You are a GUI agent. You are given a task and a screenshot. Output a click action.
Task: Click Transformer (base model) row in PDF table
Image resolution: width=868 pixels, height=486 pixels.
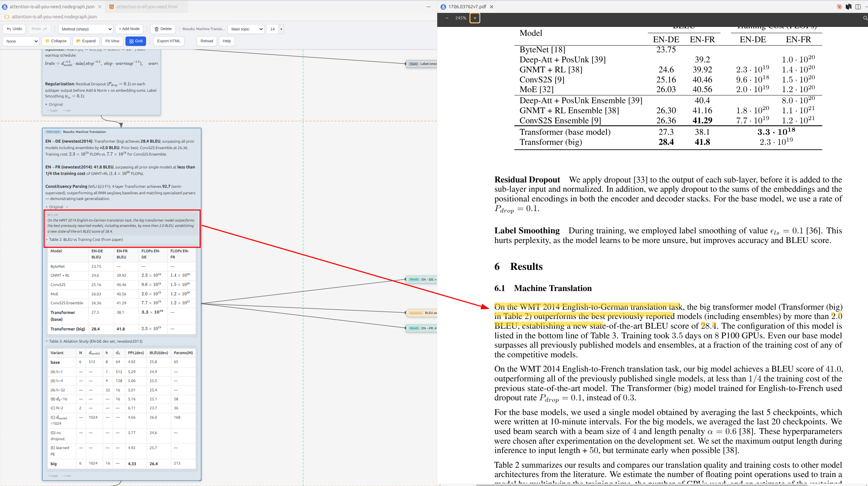668,132
